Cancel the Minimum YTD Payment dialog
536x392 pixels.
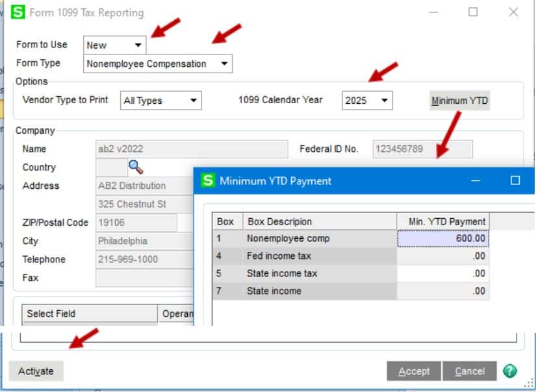click(470, 371)
